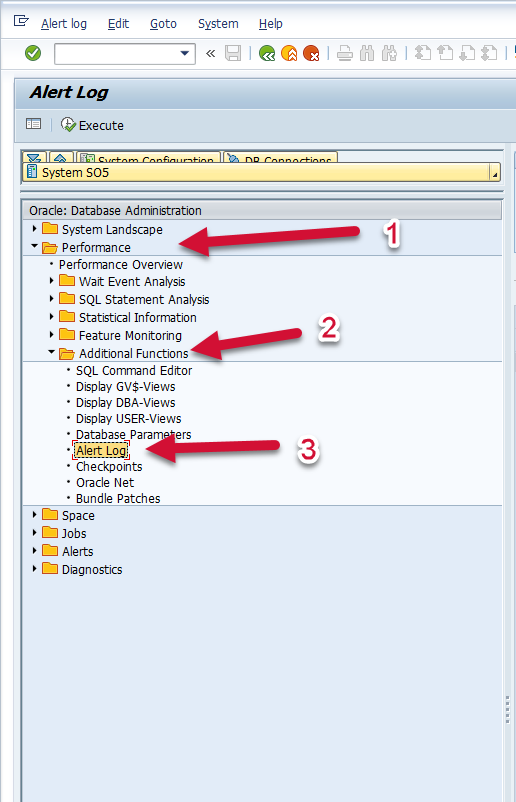Open SQL Command Editor entry

pyautogui.click(x=134, y=370)
